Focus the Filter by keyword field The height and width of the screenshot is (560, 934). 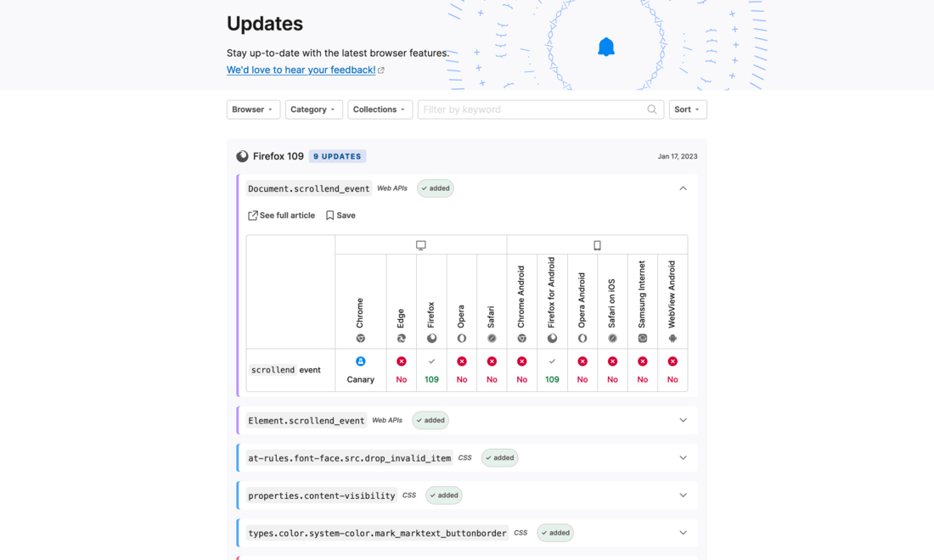pyautogui.click(x=532, y=109)
